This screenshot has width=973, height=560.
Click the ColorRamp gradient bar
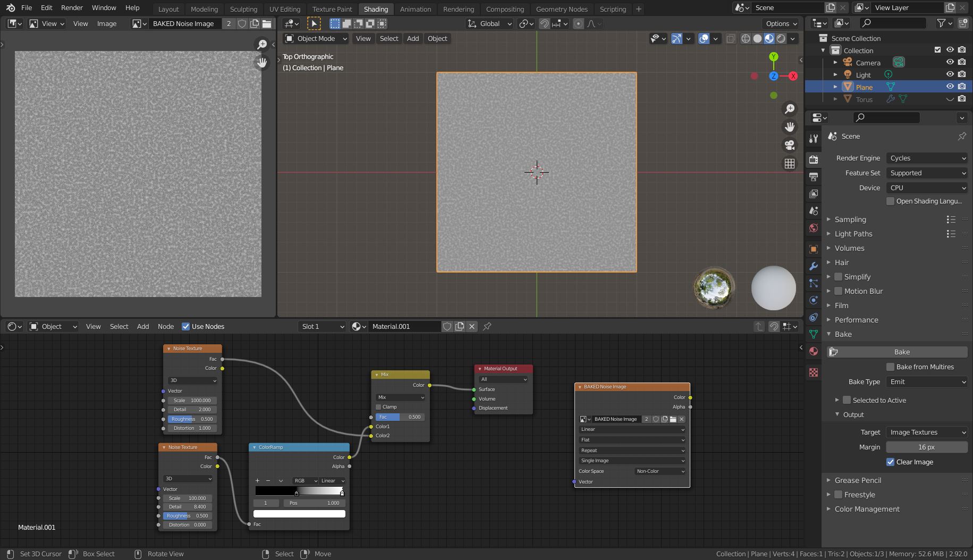299,490
